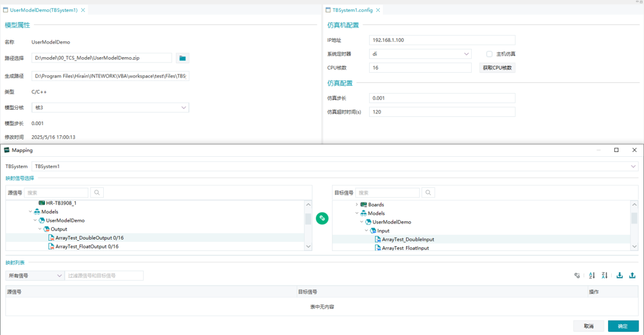Click the ArrayTest_DoubleOutput signal icon
This screenshot has width=644, height=335.
coord(51,238)
